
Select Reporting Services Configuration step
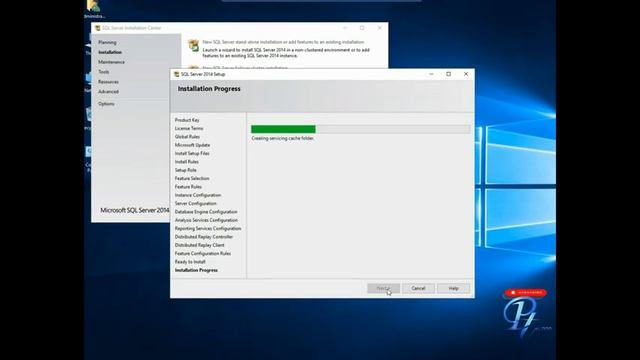[208, 229]
